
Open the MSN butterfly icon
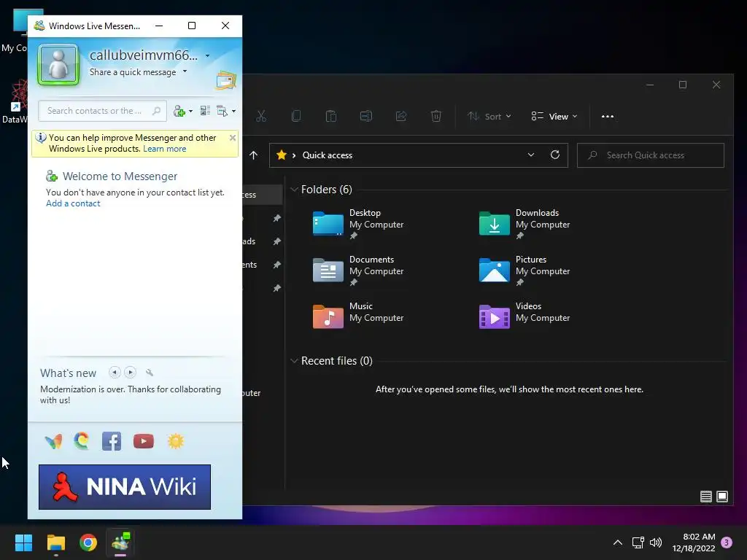click(x=53, y=441)
